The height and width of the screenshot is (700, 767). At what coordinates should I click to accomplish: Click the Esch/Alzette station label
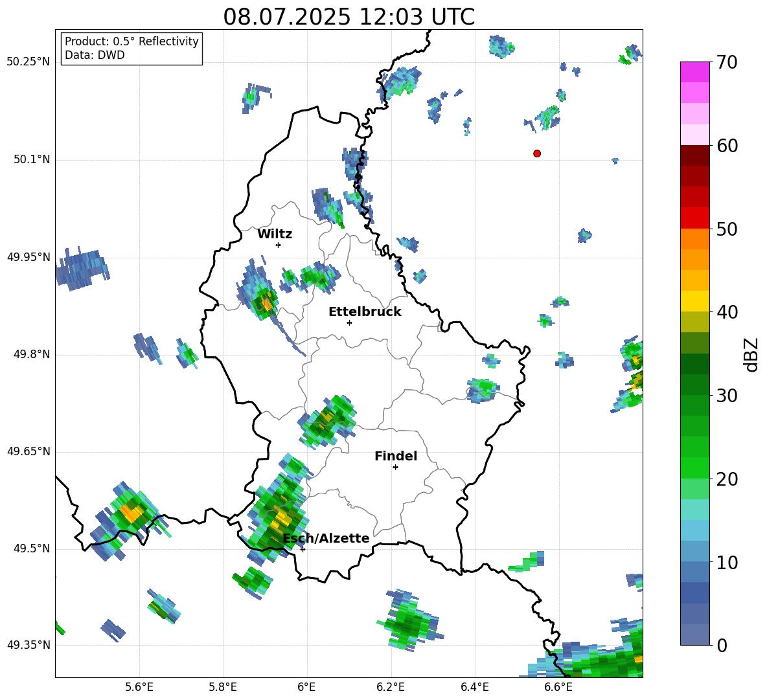pos(326,538)
